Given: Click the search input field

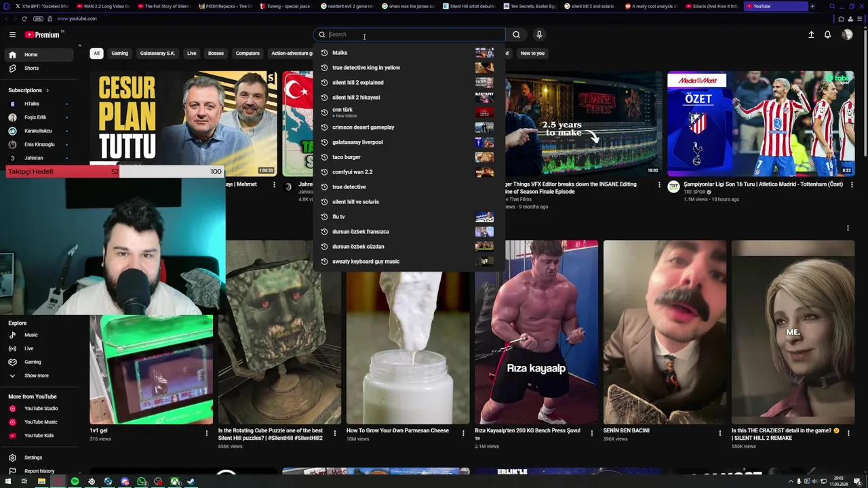Looking at the screenshot, I should [x=415, y=35].
